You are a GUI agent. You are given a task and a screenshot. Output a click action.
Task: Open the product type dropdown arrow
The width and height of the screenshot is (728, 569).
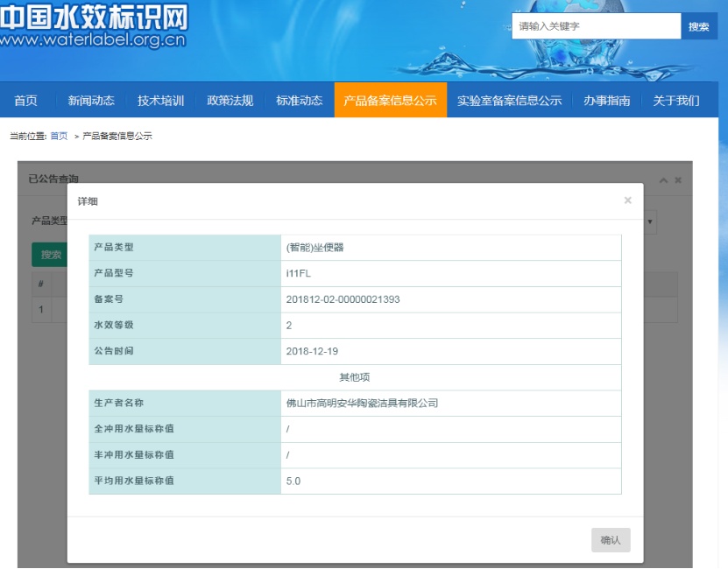650,221
